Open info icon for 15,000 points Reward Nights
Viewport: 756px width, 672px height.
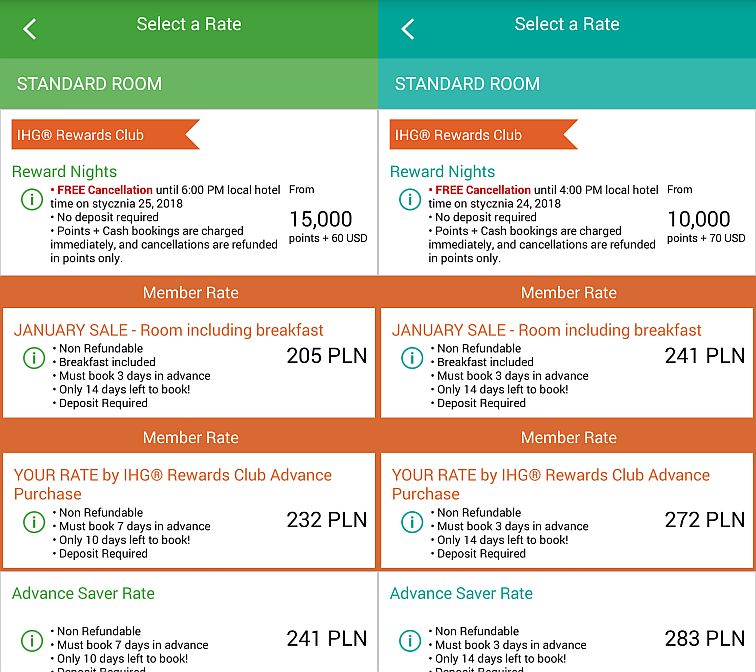(x=32, y=199)
